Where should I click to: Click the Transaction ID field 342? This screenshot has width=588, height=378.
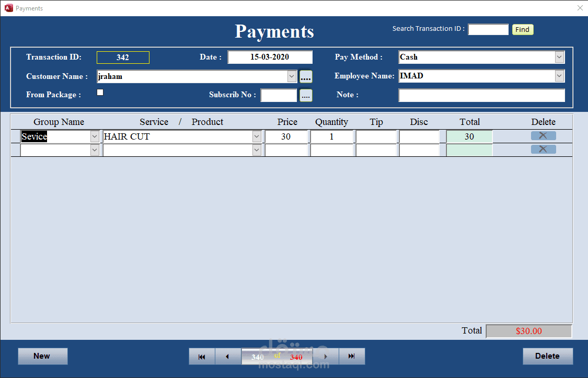coord(123,58)
